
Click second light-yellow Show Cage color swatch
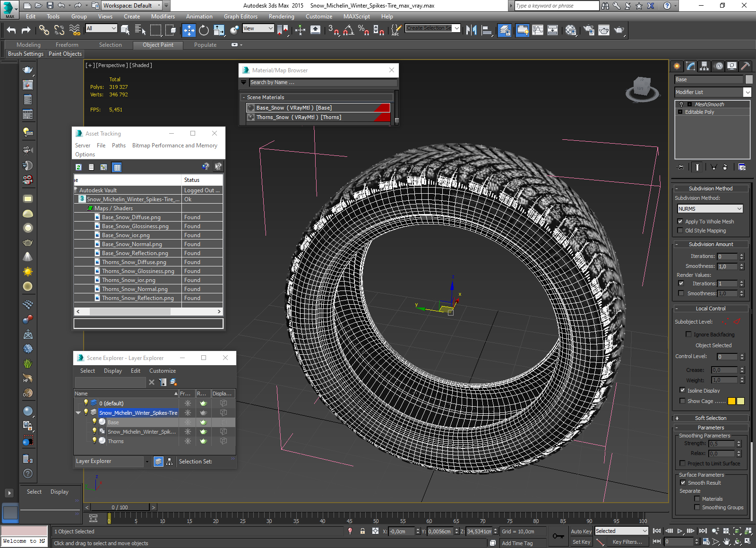point(740,401)
